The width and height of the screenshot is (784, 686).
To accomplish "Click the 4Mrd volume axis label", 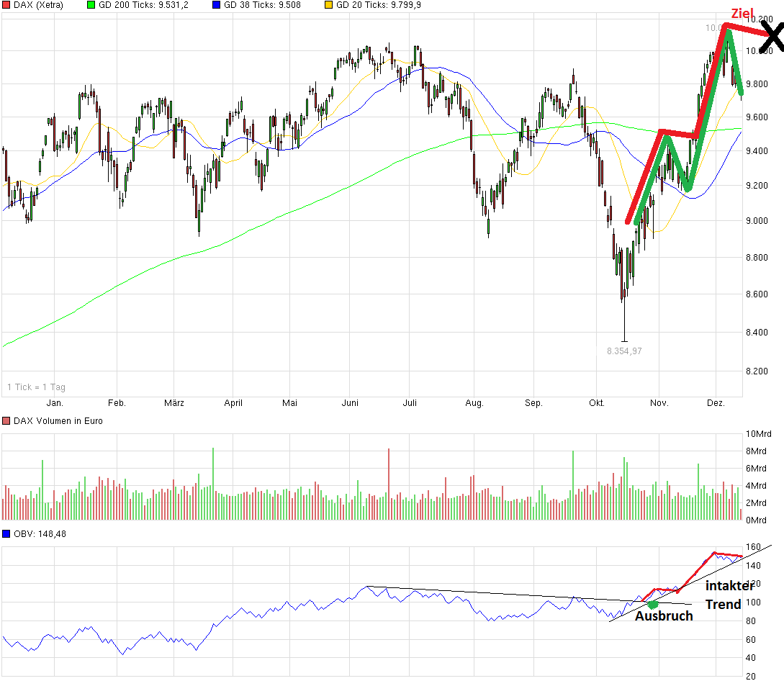I will coord(756,485).
